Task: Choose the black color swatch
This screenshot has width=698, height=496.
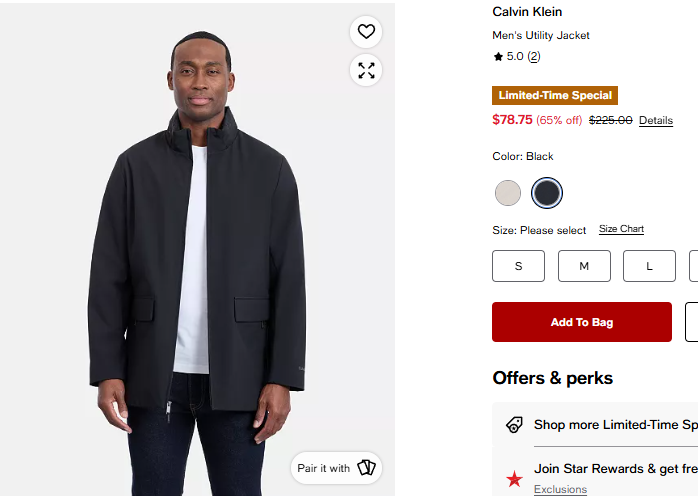Action: coord(547,193)
